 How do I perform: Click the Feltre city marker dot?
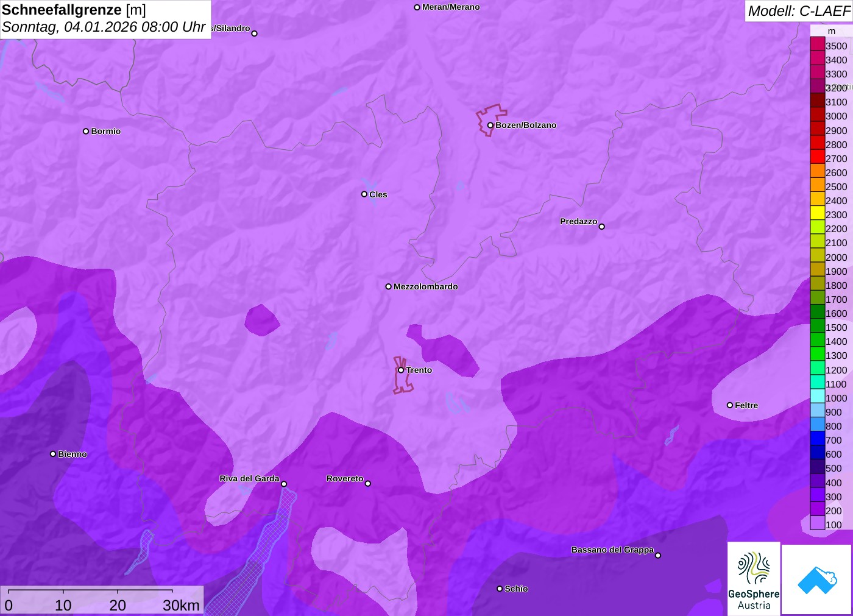click(x=730, y=405)
